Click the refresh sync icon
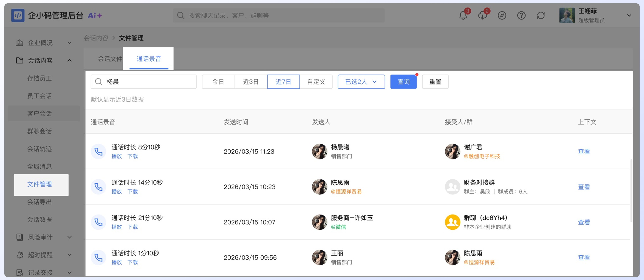 point(541,15)
